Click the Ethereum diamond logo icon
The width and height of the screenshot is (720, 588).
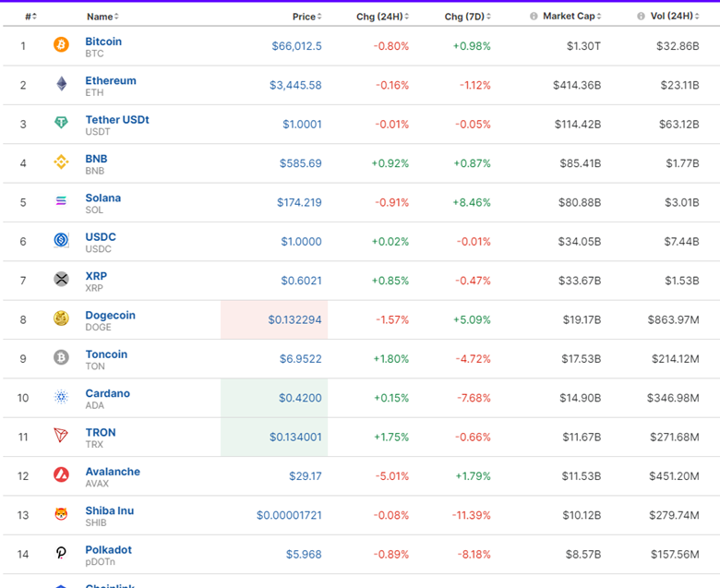pos(61,84)
